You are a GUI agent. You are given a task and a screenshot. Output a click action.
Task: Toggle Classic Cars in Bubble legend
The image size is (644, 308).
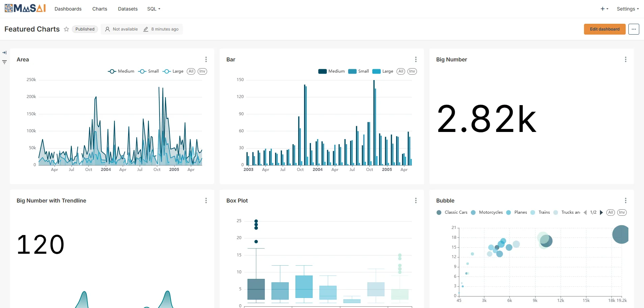click(452, 212)
